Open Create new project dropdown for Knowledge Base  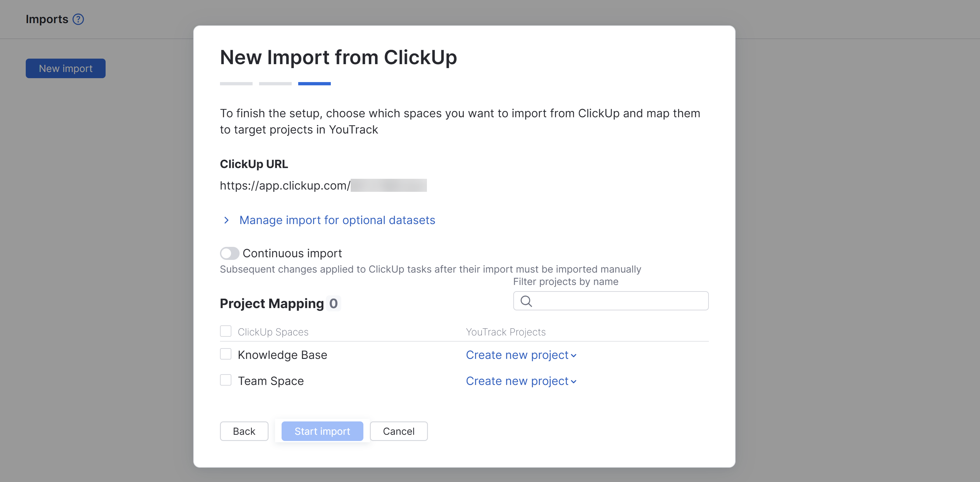point(521,355)
